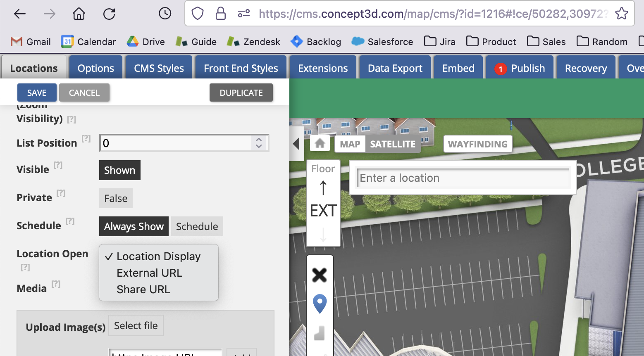Image resolution: width=644 pixels, height=356 pixels.
Task: Open the Drive bookmark
Action: [x=145, y=42]
